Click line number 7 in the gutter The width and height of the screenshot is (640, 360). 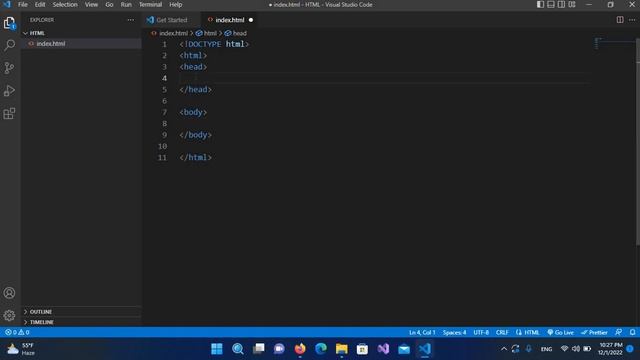[164, 112]
